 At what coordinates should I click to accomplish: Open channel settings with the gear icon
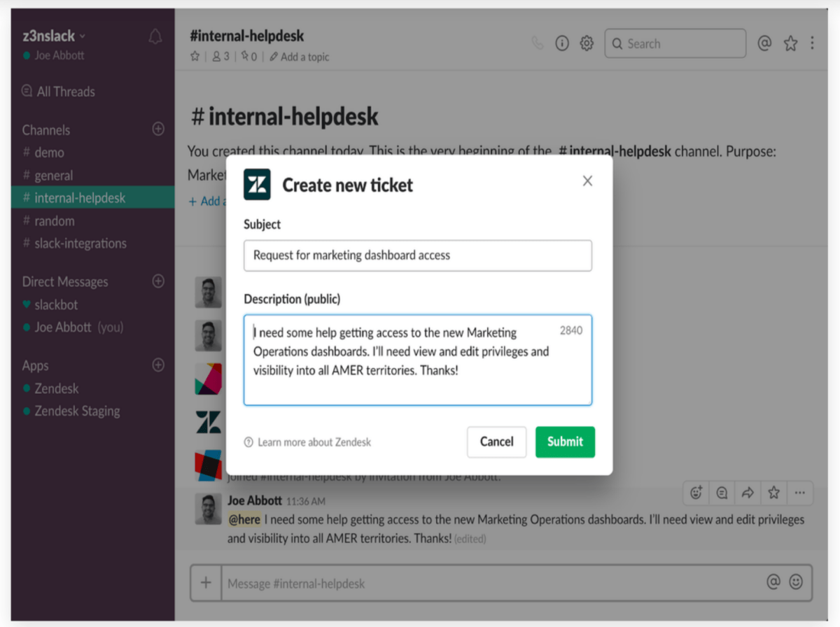pos(587,43)
